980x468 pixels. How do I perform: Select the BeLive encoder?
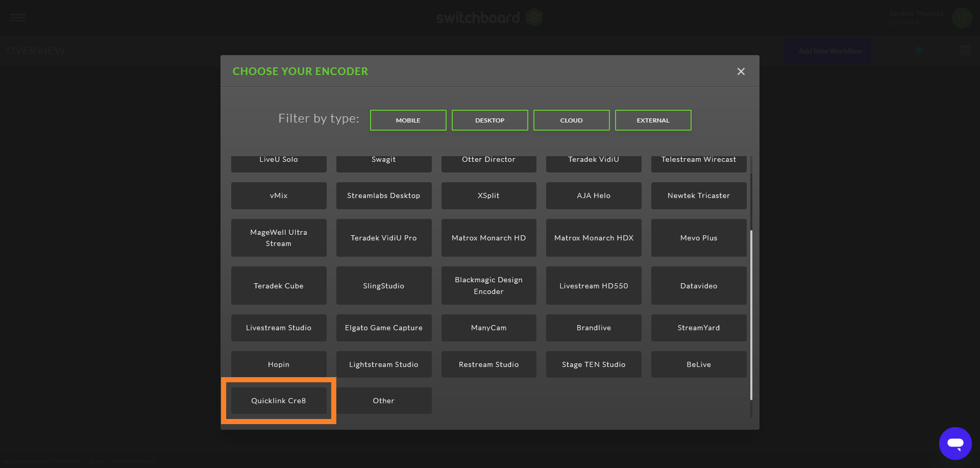coord(699,364)
